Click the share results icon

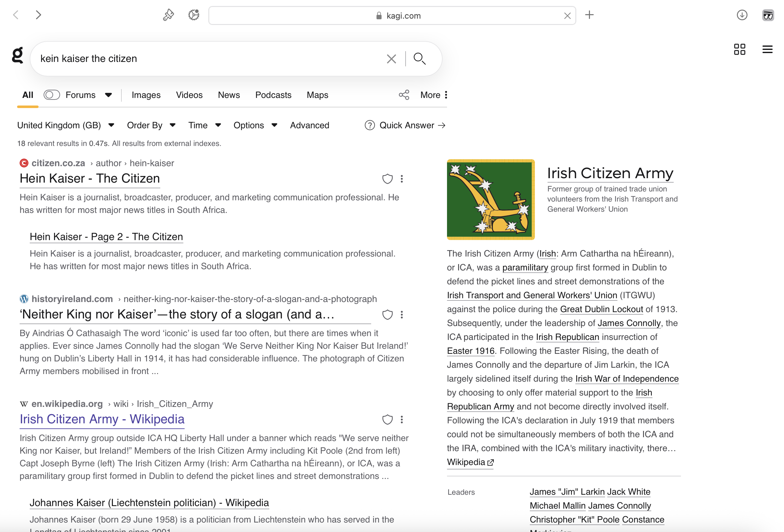pyautogui.click(x=404, y=95)
